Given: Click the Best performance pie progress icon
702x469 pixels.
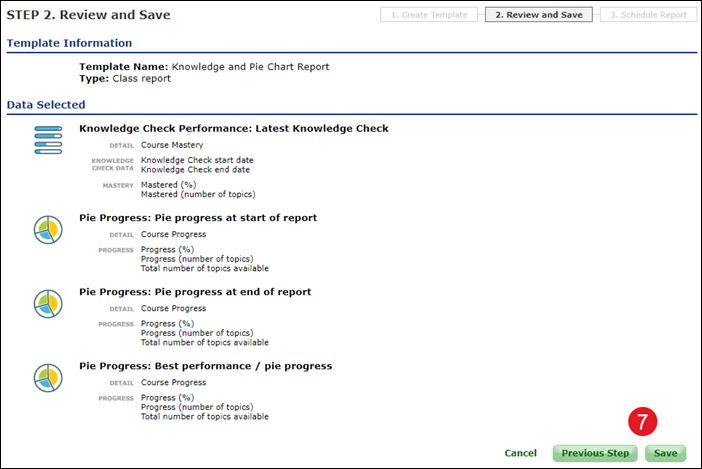Looking at the screenshot, I should pyautogui.click(x=48, y=378).
